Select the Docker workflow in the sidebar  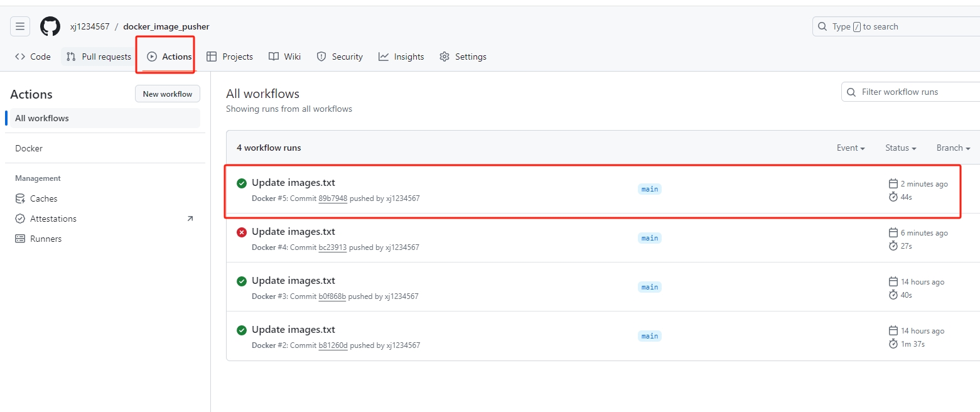[28, 148]
